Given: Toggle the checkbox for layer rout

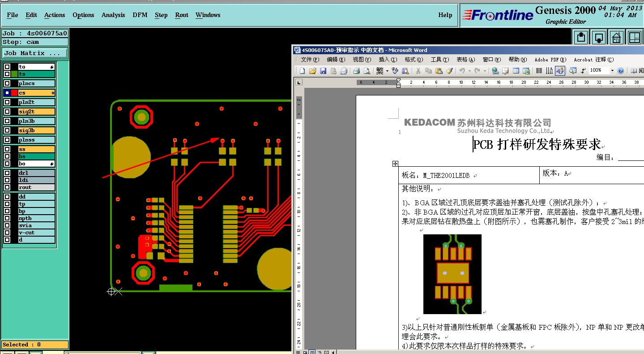Looking at the screenshot, I should point(7,187).
